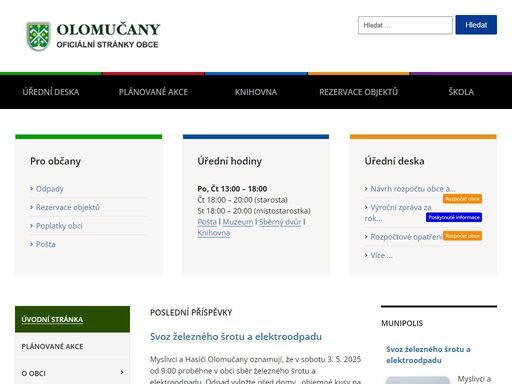Screen dimensions: 512x384
Task: Focus the Hledat search input field
Action: [405, 25]
